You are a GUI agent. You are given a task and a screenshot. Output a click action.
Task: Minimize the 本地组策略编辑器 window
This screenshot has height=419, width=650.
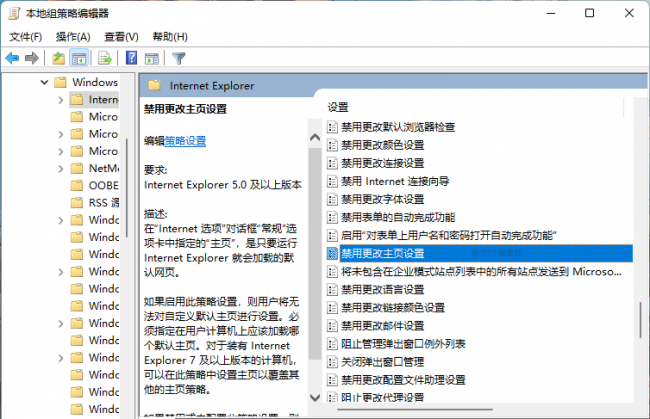tap(551, 13)
